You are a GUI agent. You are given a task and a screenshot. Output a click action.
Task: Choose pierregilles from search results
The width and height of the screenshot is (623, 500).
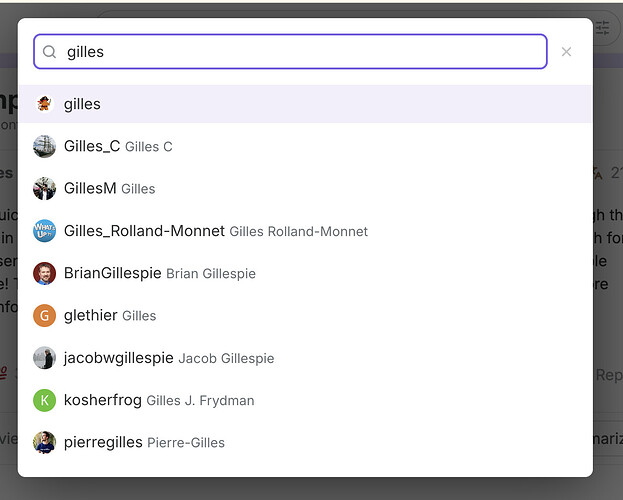(x=305, y=442)
